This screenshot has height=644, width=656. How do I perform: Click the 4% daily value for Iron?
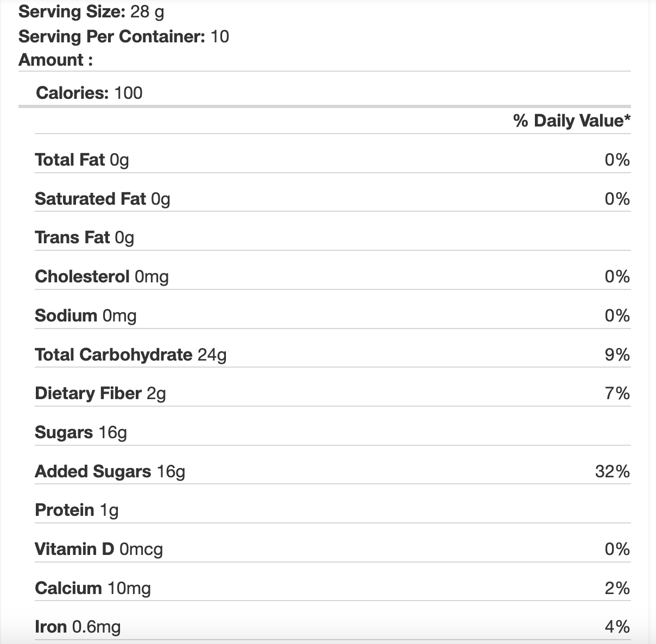(617, 627)
